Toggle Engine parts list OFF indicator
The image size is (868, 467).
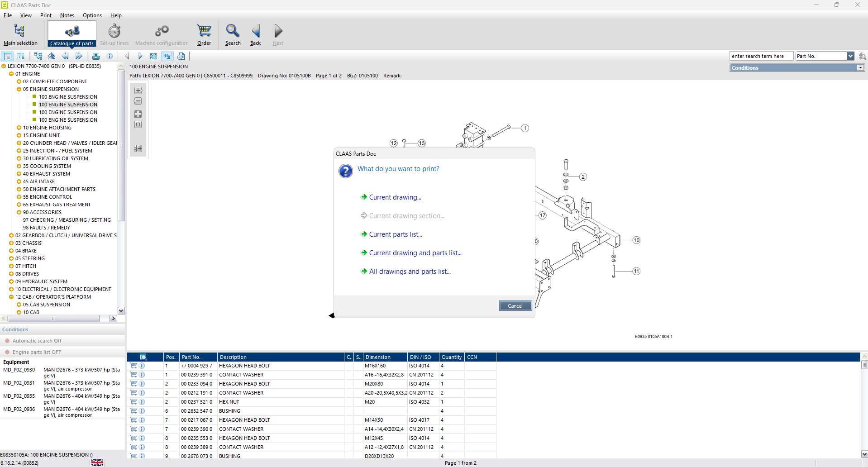(7, 352)
